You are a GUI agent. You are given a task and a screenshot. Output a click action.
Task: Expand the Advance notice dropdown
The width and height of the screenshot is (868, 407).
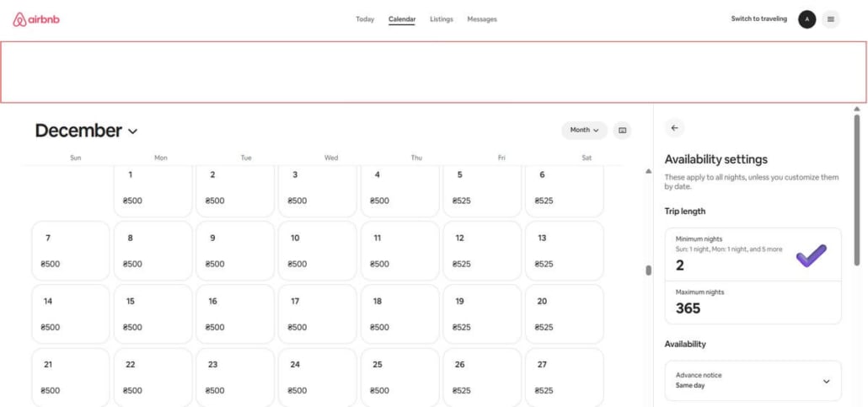click(x=753, y=381)
